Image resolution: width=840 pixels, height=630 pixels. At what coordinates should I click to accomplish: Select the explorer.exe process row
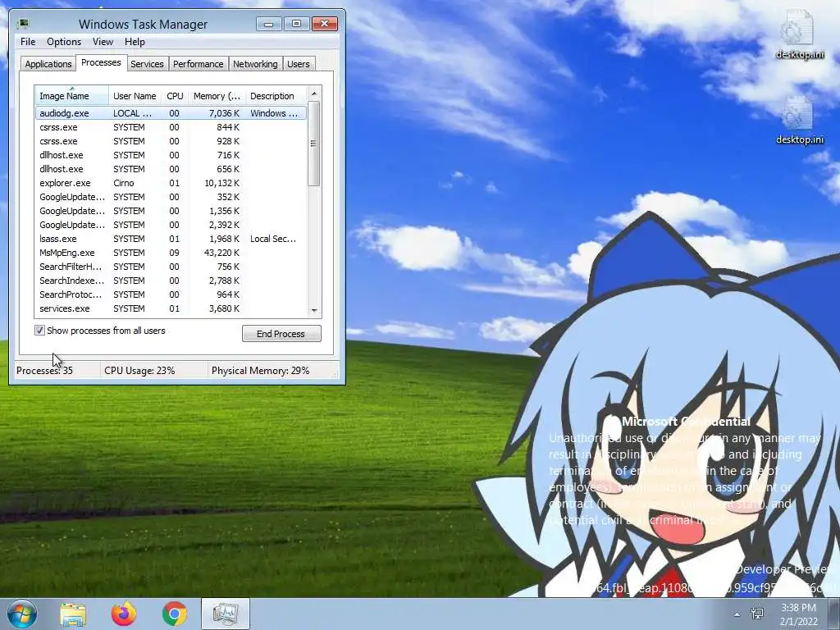171,183
